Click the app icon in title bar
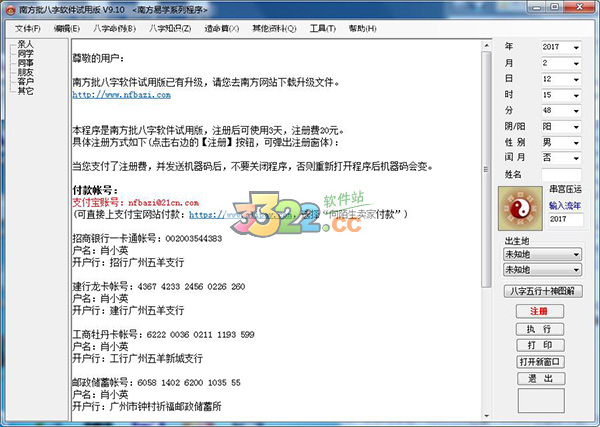 tap(10, 10)
